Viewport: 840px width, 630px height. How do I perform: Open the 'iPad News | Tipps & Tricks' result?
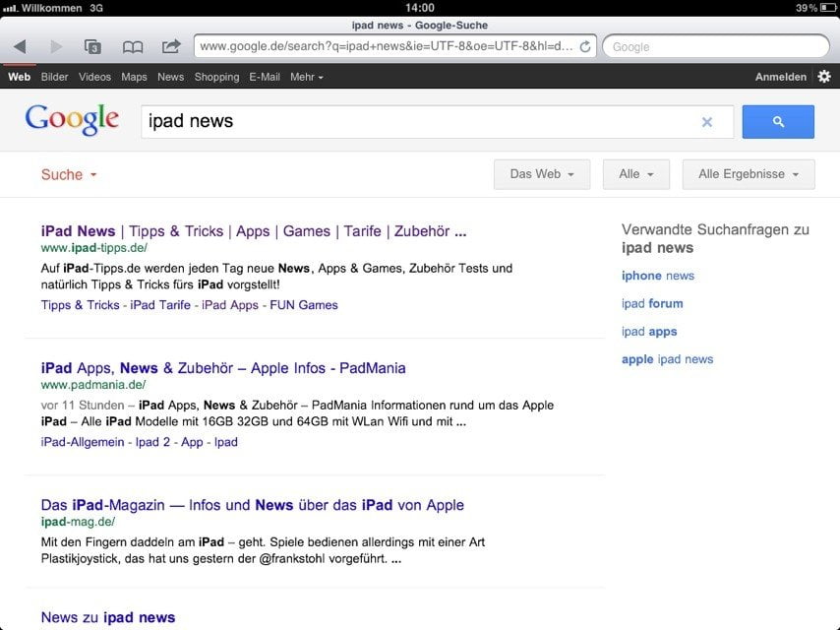pos(254,231)
